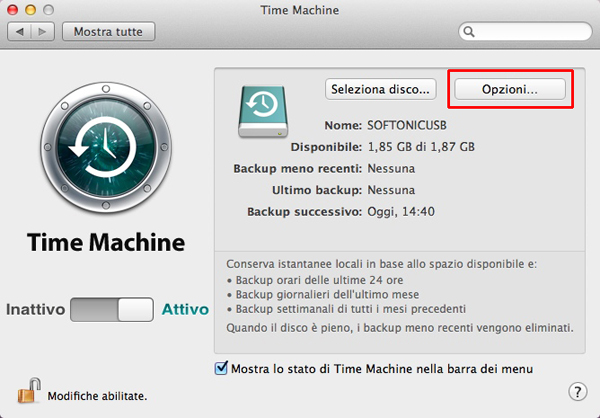Screen dimensions: 600x418
Task: Open the Seleziona disco… dialog
Action: [x=380, y=89]
